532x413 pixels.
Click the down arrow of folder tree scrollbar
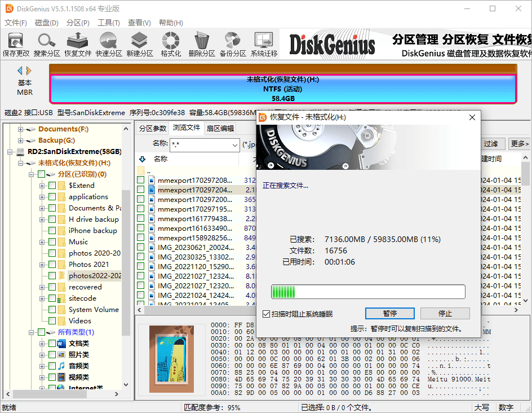[126, 385]
